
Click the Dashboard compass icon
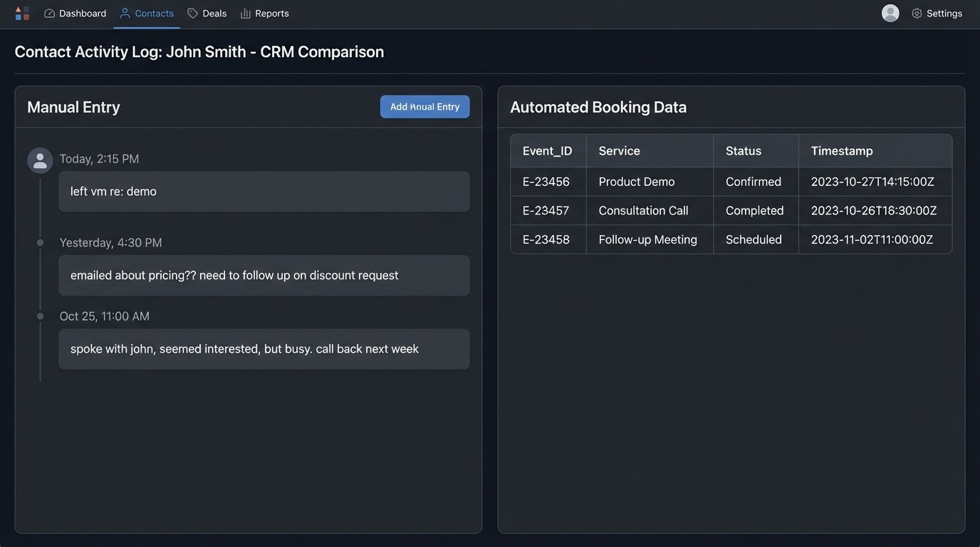pos(49,12)
